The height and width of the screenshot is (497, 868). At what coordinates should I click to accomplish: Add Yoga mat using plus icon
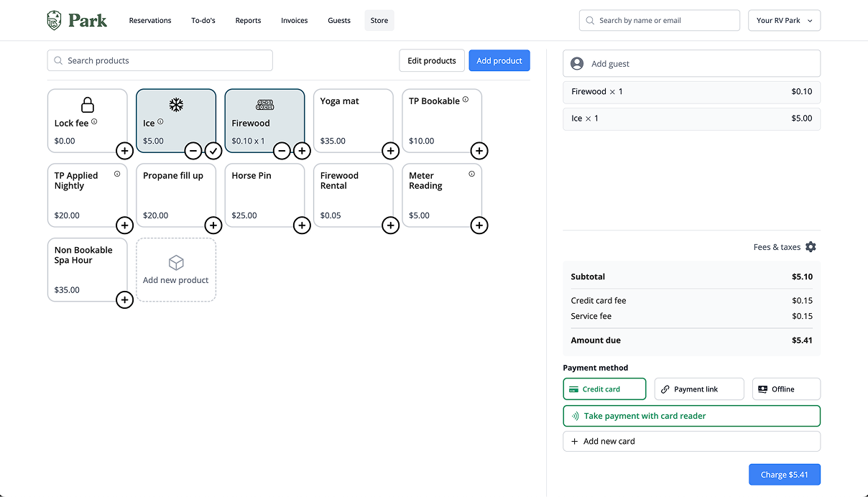point(390,151)
